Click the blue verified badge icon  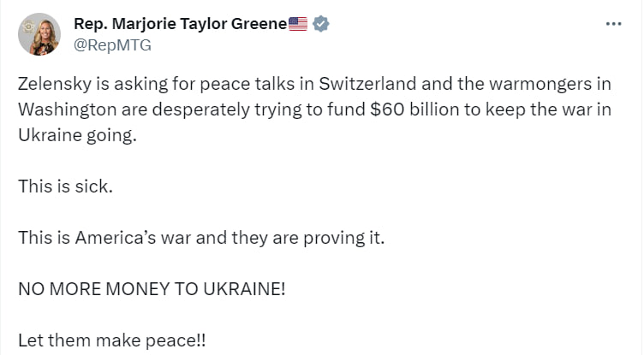click(320, 24)
